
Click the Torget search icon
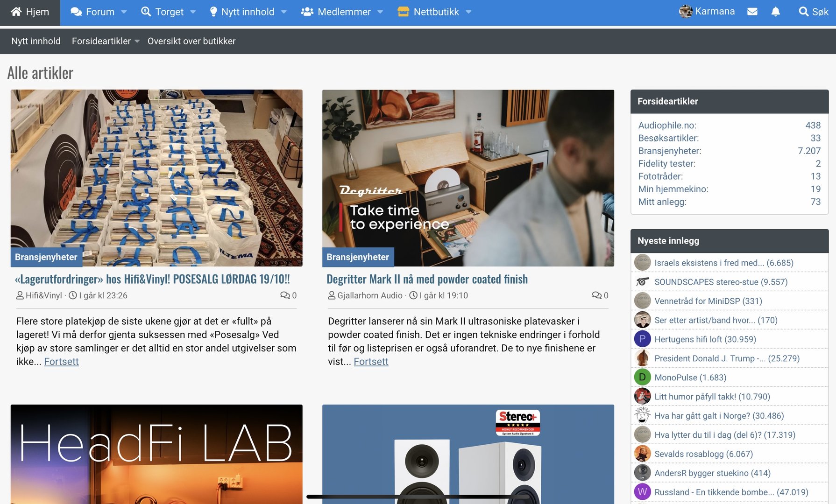146,12
